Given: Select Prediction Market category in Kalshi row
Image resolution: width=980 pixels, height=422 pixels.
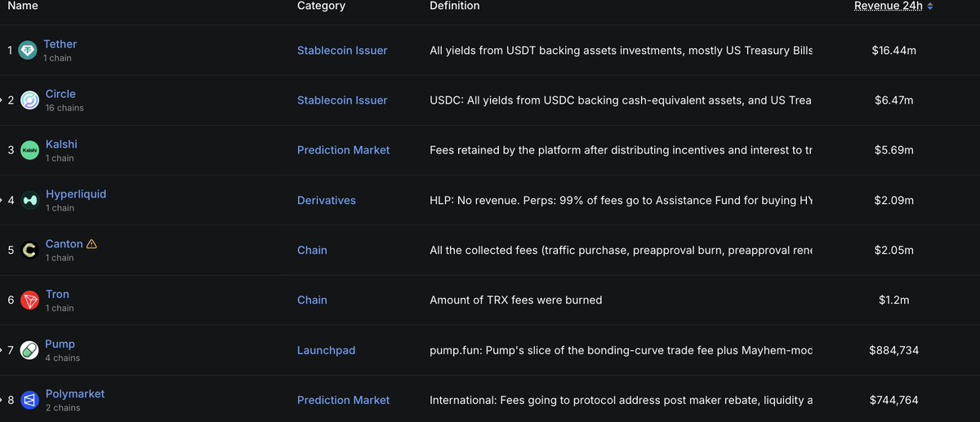Looking at the screenshot, I should click(x=344, y=150).
